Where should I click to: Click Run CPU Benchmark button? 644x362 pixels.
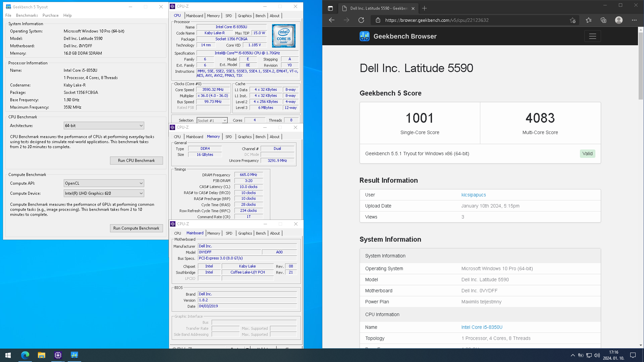pyautogui.click(x=137, y=161)
